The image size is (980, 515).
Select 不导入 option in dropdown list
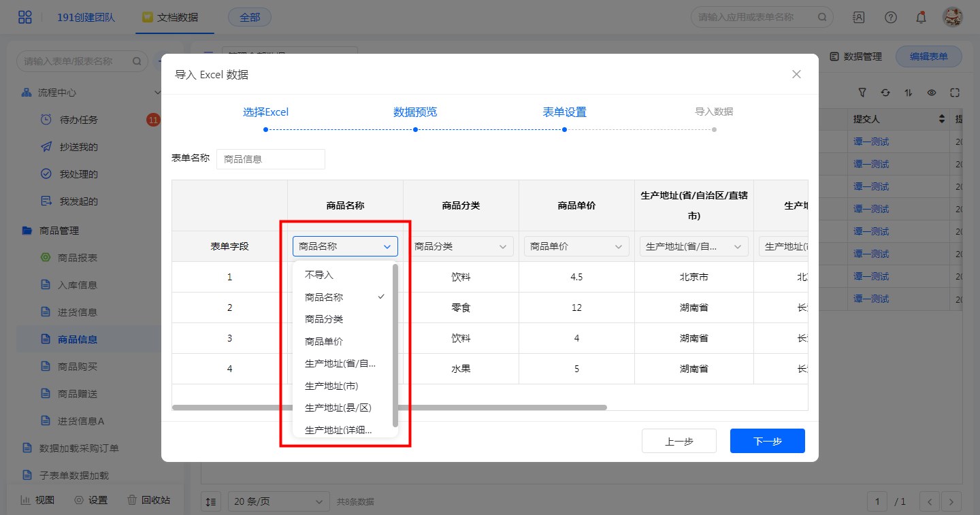click(319, 276)
